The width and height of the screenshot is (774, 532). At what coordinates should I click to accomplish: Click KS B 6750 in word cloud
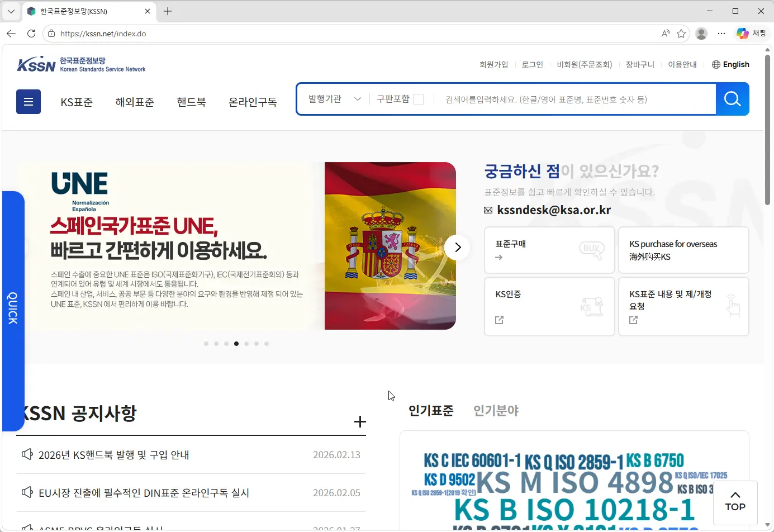[x=655, y=460]
